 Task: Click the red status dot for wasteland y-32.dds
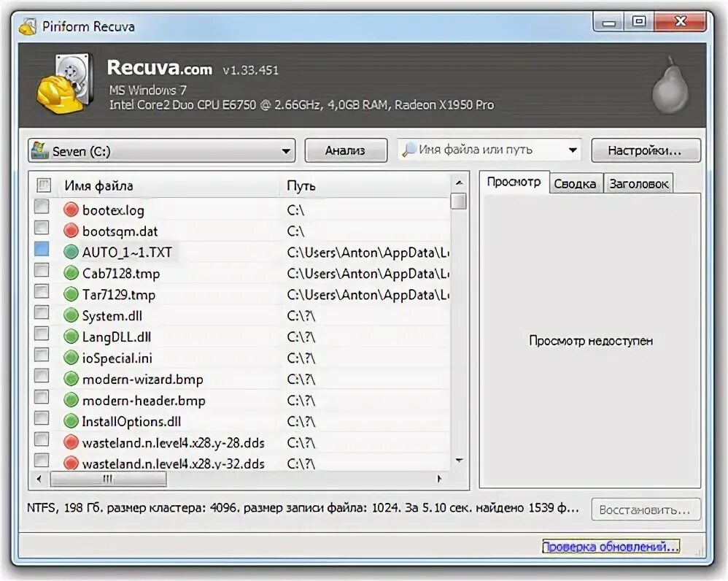[71, 463]
